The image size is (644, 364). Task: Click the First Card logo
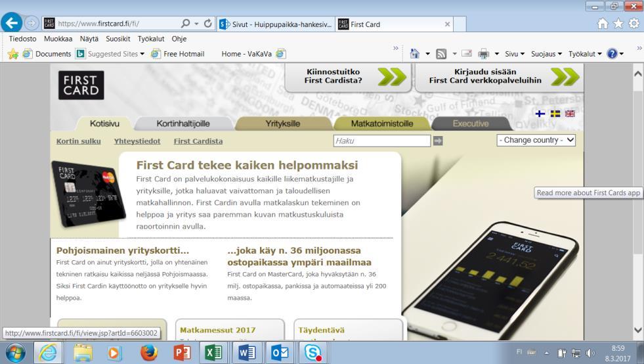pos(81,85)
